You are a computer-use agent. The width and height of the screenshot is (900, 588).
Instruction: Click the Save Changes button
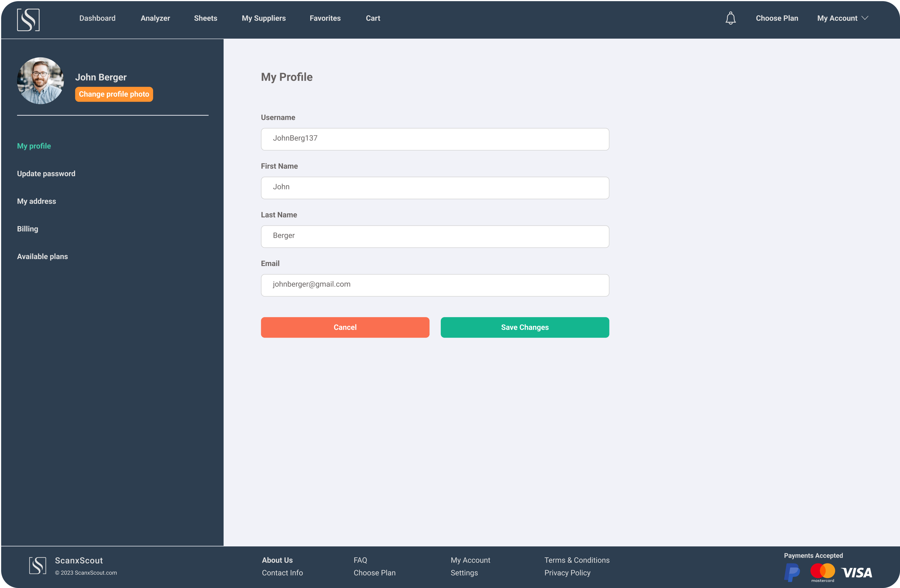pyautogui.click(x=525, y=327)
